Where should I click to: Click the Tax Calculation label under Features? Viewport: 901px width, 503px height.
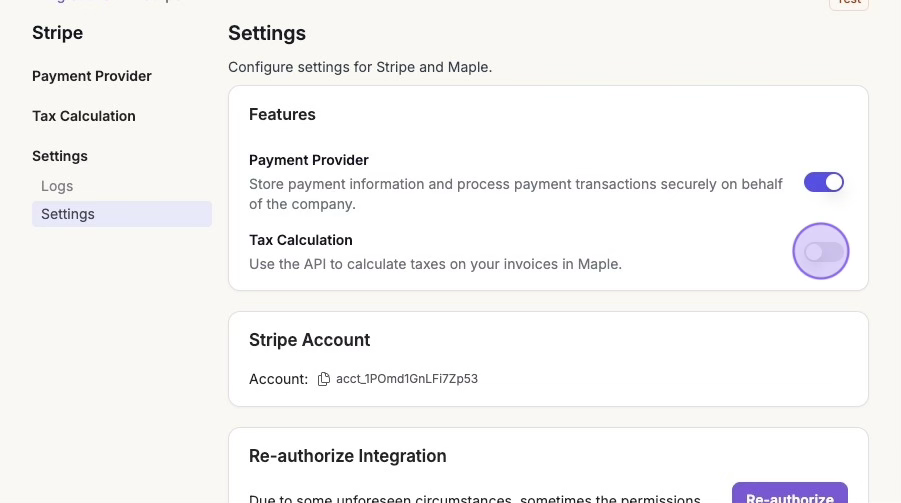(x=301, y=240)
